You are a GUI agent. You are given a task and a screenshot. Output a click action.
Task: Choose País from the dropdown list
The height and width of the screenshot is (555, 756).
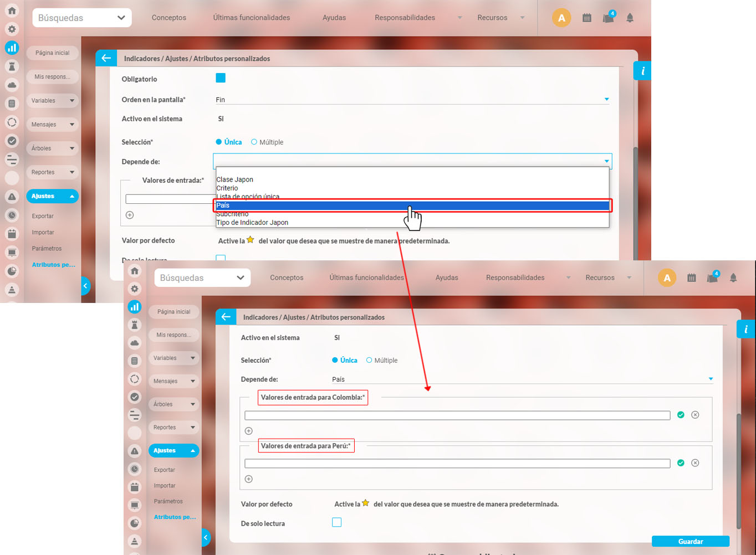pyautogui.click(x=412, y=205)
